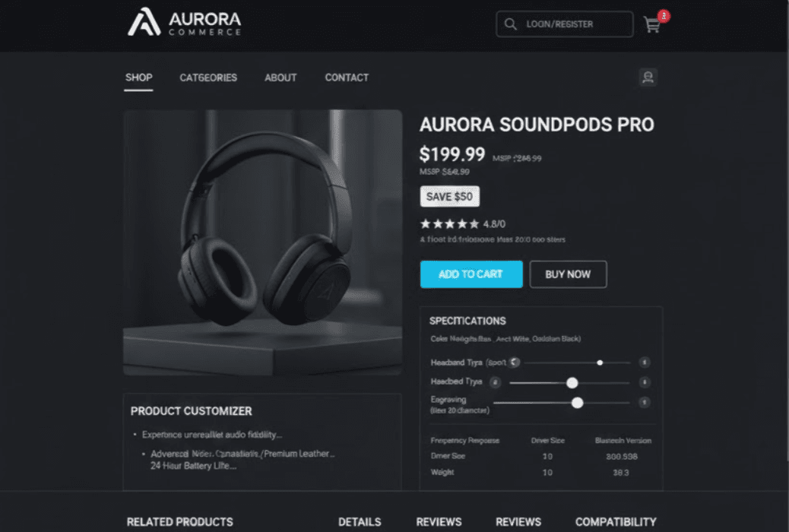Switch to the Compatibility tab
The height and width of the screenshot is (532, 789).
pos(616,522)
